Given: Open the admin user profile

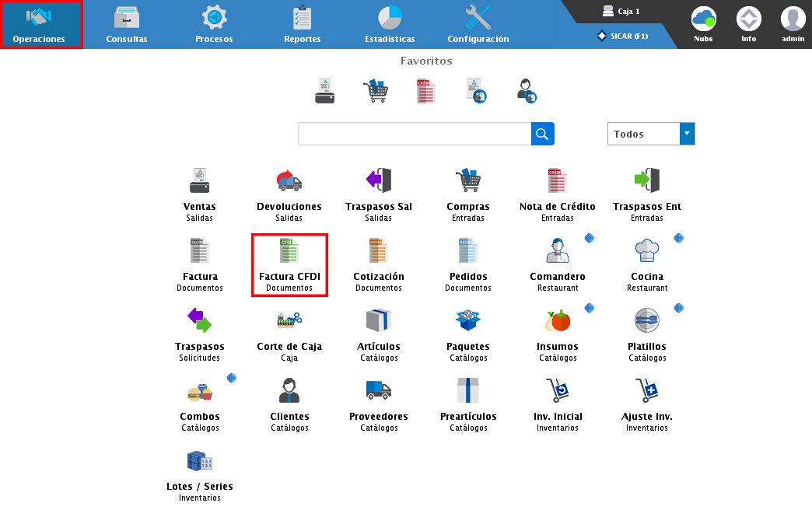Looking at the screenshot, I should tap(793, 25).
